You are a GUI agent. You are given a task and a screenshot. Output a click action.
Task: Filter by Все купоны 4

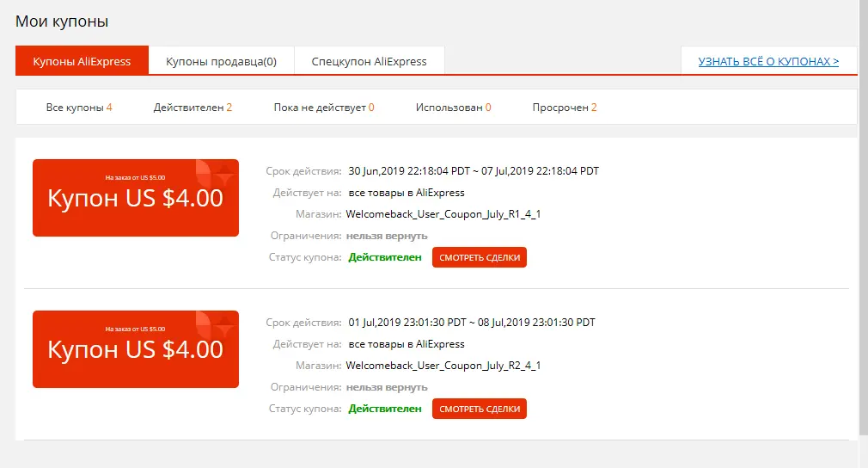(79, 108)
